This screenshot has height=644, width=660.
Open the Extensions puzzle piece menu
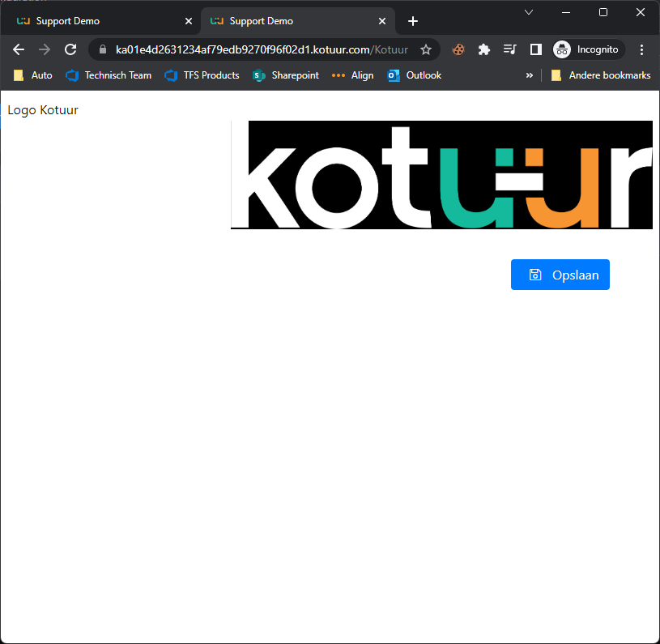pyautogui.click(x=484, y=49)
